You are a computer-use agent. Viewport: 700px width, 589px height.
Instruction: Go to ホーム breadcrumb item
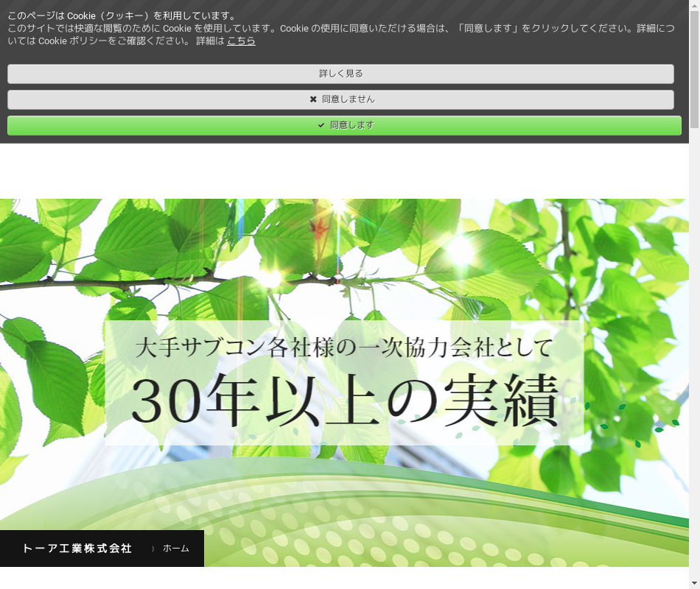click(176, 549)
